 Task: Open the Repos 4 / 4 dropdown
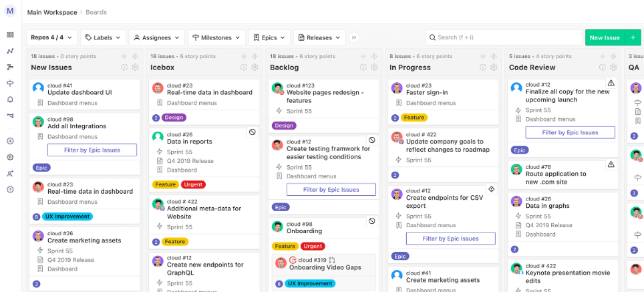pyautogui.click(x=51, y=37)
